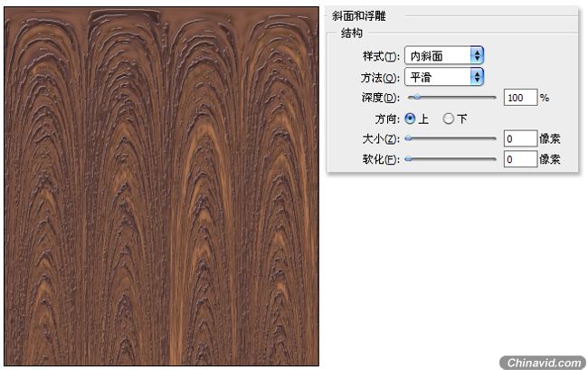The height and width of the screenshot is (370, 588).
Task: Click the 方法(Q) label
Action: pos(380,78)
